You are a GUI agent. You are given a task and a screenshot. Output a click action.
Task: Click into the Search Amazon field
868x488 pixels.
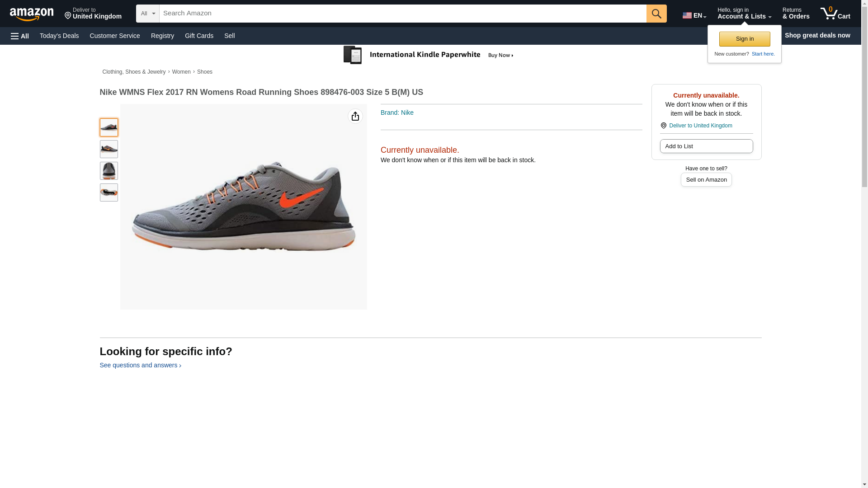(x=402, y=14)
